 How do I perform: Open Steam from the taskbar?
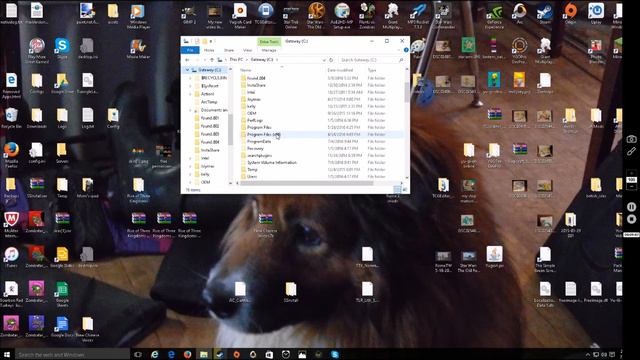pos(220,355)
